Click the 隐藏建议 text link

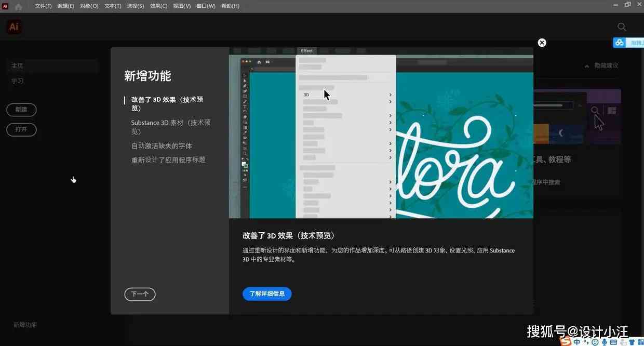[x=607, y=66]
